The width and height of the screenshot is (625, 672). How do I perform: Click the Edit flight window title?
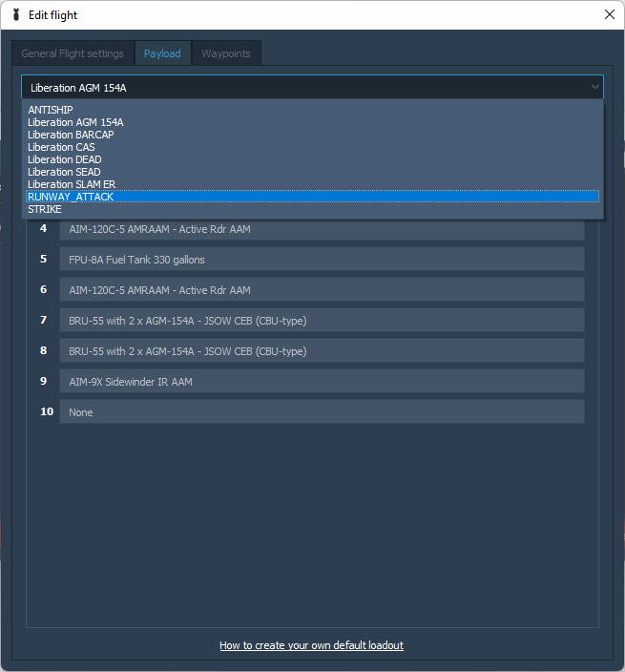tap(52, 15)
